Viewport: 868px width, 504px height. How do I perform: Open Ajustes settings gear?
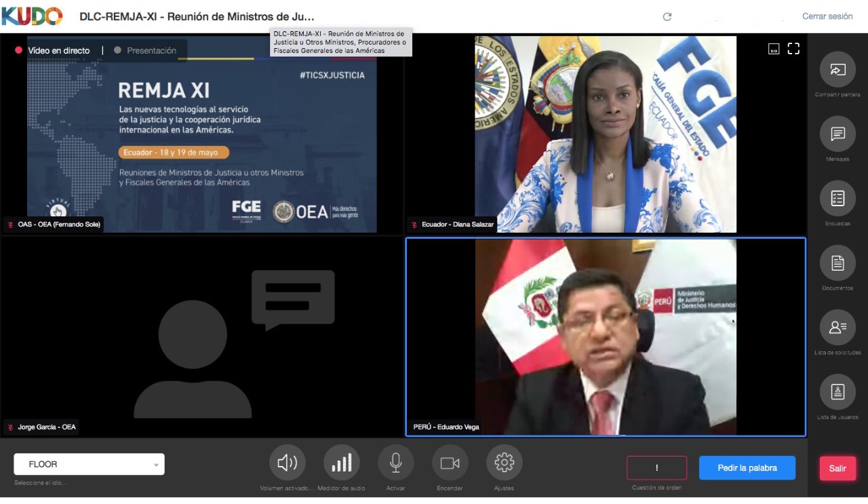pos(505,463)
